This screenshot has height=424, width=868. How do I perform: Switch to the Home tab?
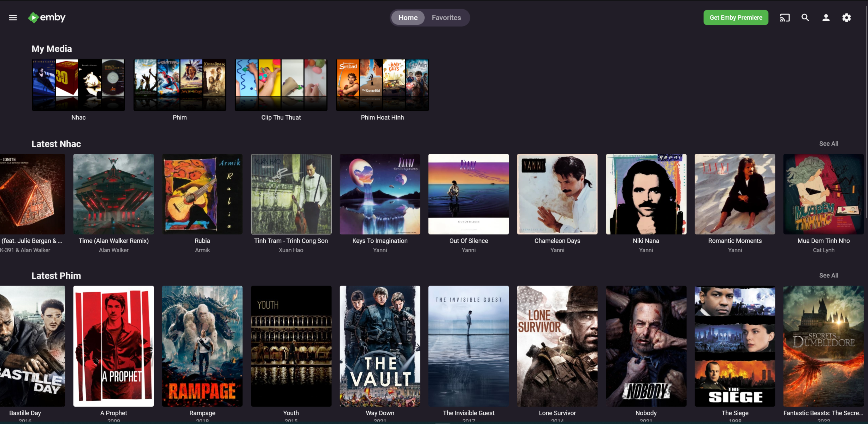click(408, 17)
